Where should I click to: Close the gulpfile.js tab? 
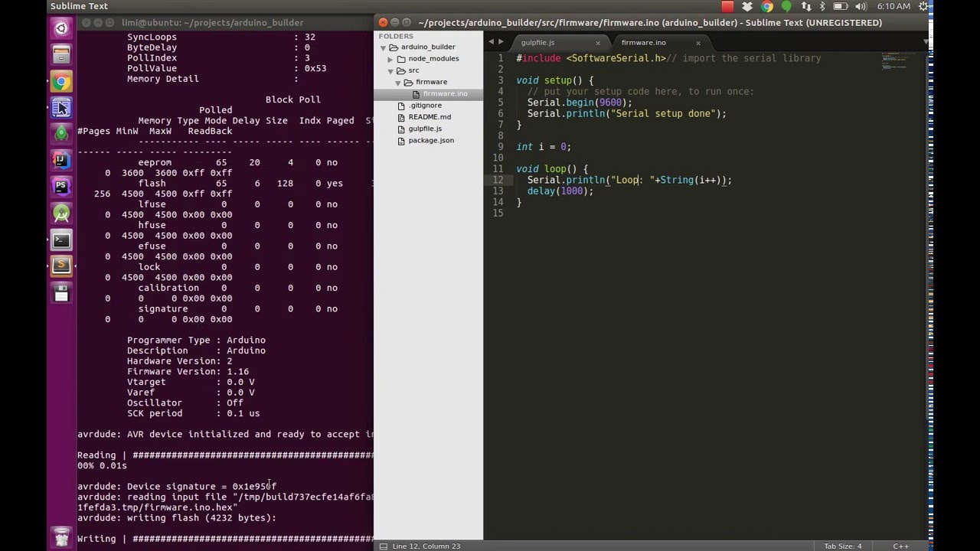[598, 43]
